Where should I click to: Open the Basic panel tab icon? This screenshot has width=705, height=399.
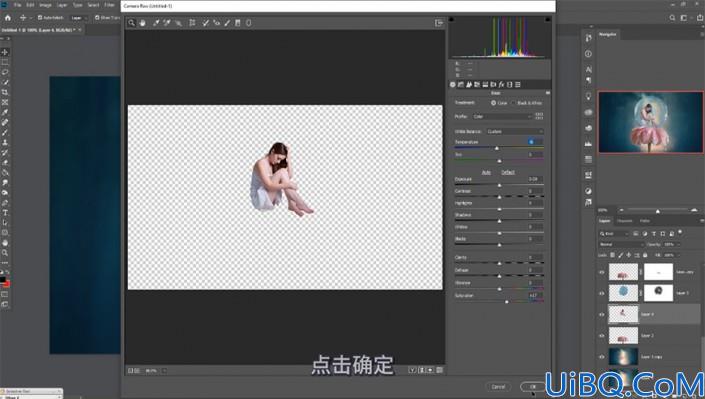(453, 85)
